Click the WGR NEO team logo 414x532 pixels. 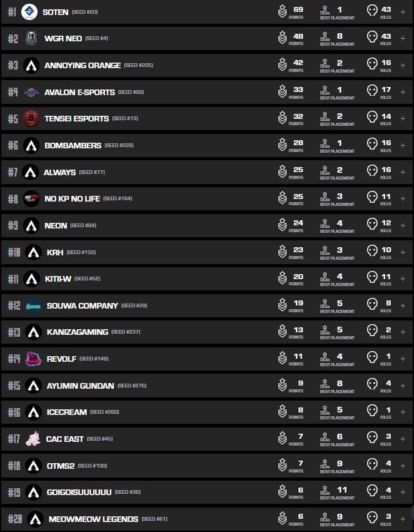point(31,39)
